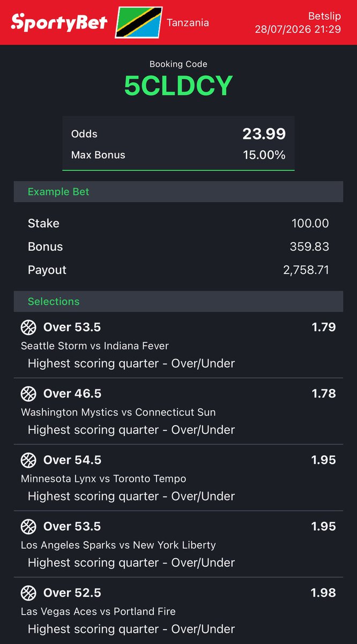Open the Selections section header
357x644 pixels.
pyautogui.click(x=178, y=301)
